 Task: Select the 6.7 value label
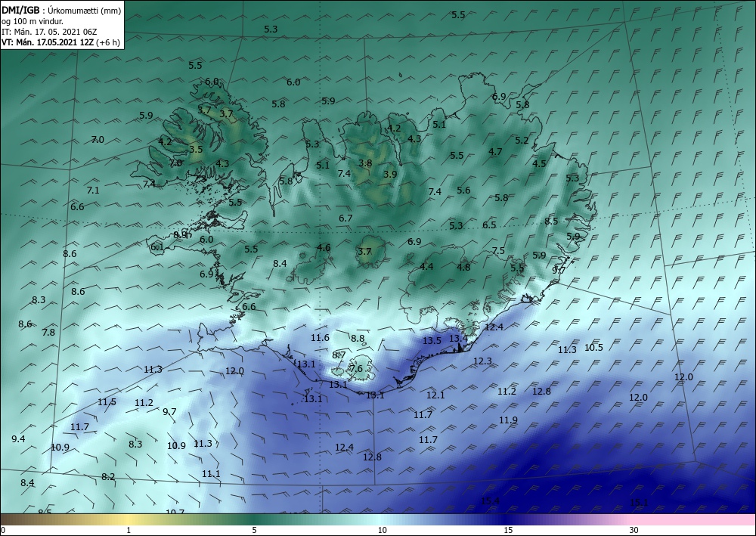(x=345, y=218)
